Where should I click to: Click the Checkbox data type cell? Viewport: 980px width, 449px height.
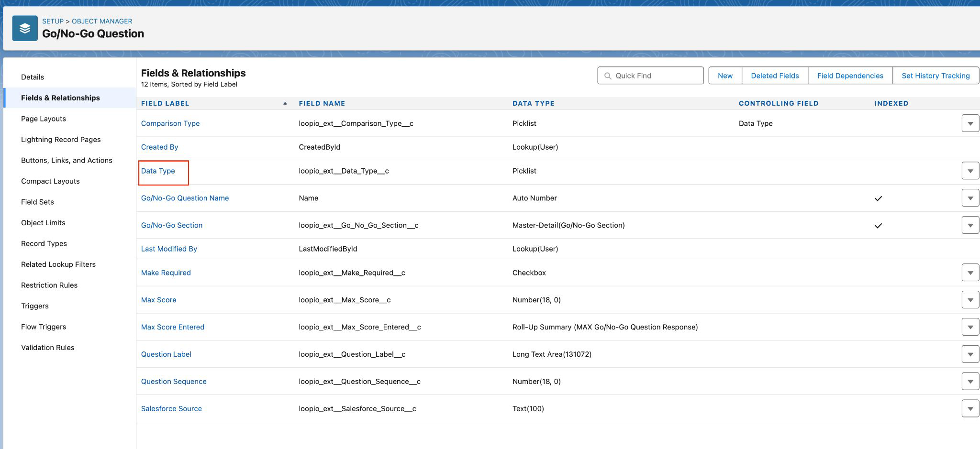pos(529,273)
